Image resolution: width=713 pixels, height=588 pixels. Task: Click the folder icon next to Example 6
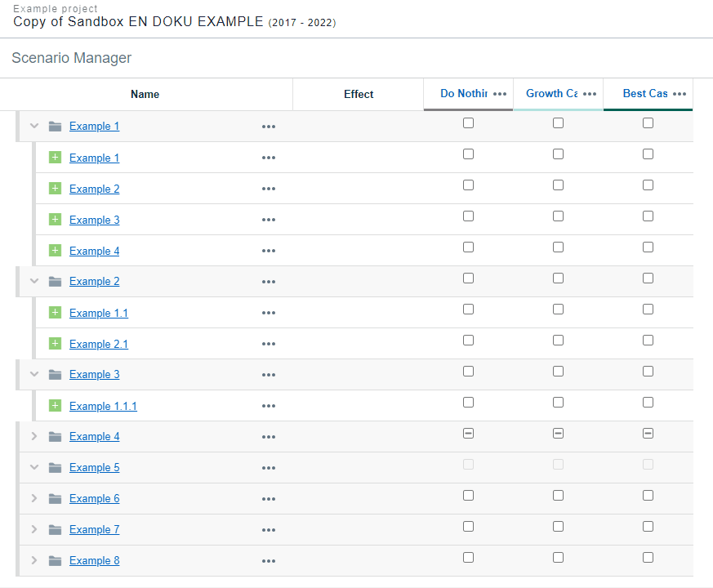coord(56,499)
